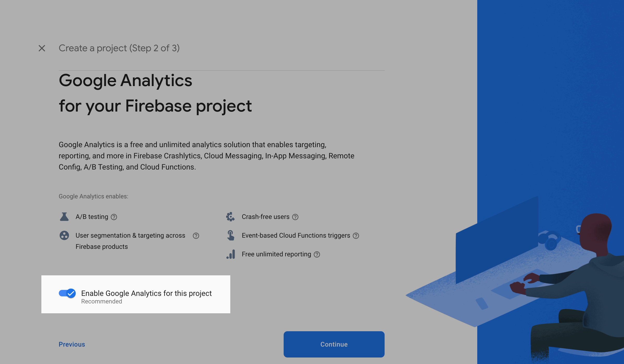
Task: Click the Free unlimited reporting label
Action: click(276, 254)
